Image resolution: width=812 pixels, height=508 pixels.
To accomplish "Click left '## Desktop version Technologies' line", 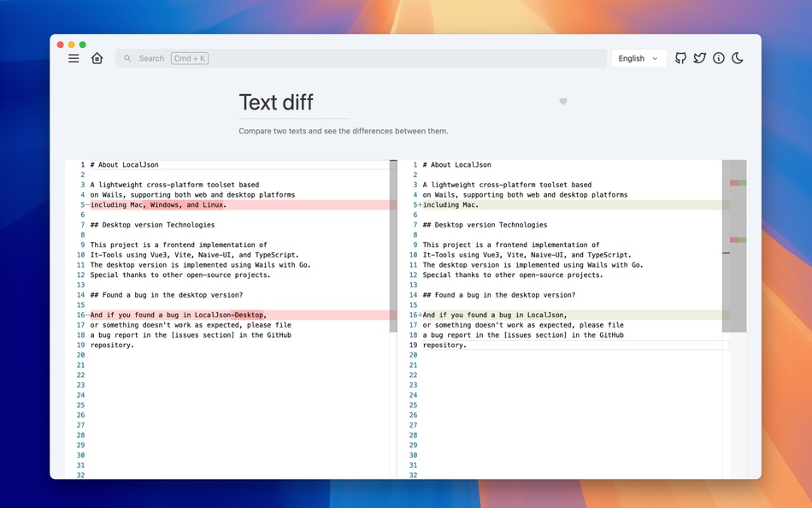I will (x=152, y=225).
